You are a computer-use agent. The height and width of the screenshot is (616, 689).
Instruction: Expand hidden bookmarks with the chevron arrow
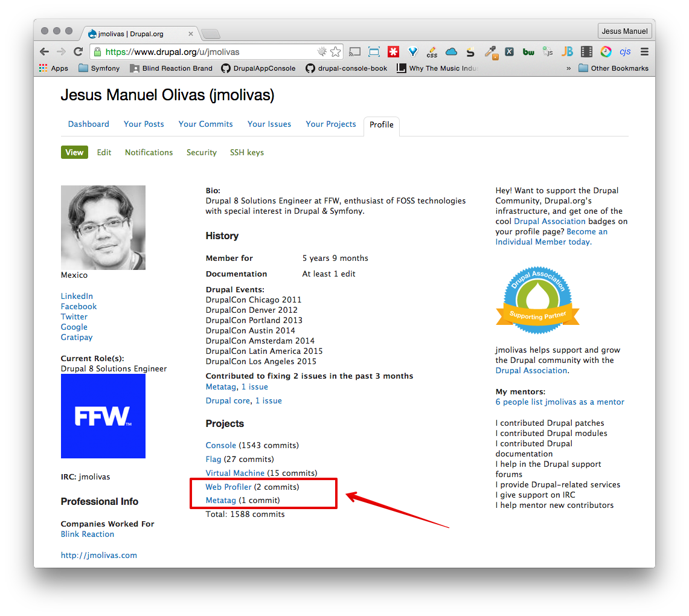tap(568, 68)
